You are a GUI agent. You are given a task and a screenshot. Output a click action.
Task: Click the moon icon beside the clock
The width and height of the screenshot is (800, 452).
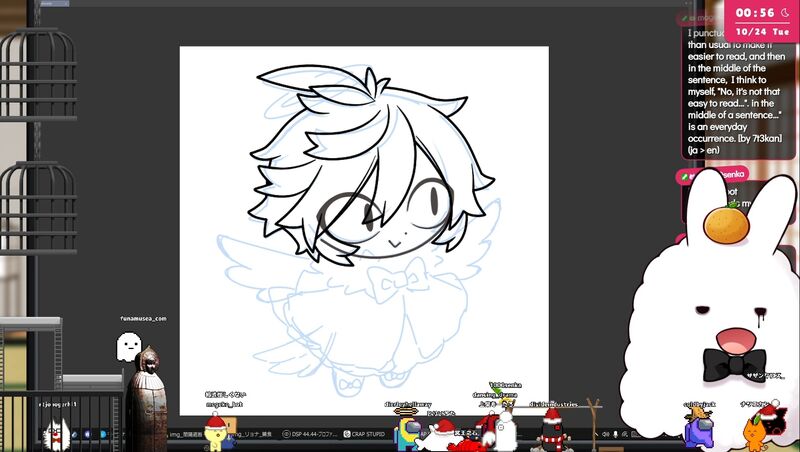(785, 13)
